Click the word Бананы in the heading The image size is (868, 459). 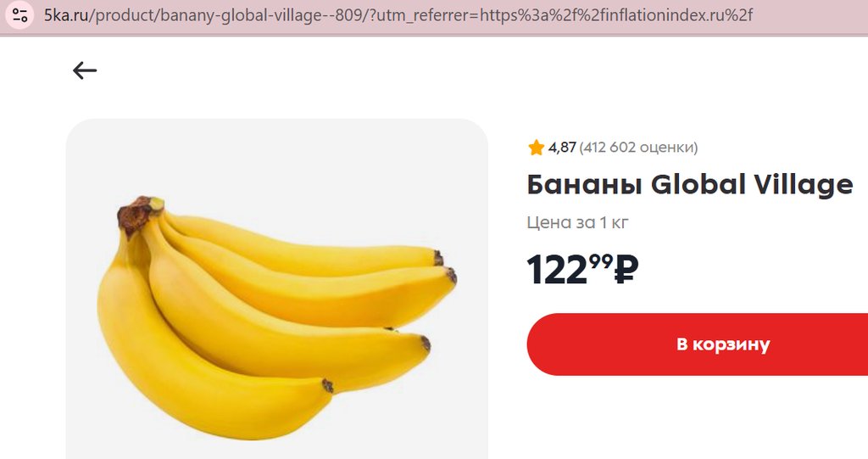tap(585, 185)
